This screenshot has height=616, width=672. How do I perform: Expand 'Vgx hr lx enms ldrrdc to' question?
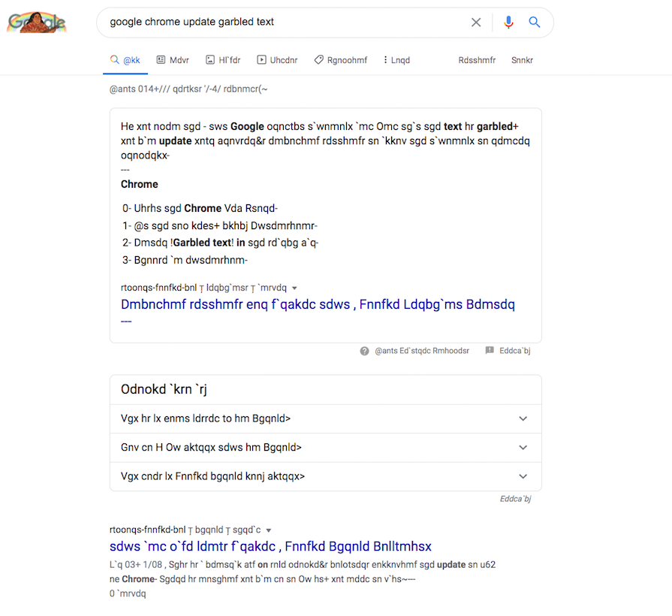click(x=326, y=419)
